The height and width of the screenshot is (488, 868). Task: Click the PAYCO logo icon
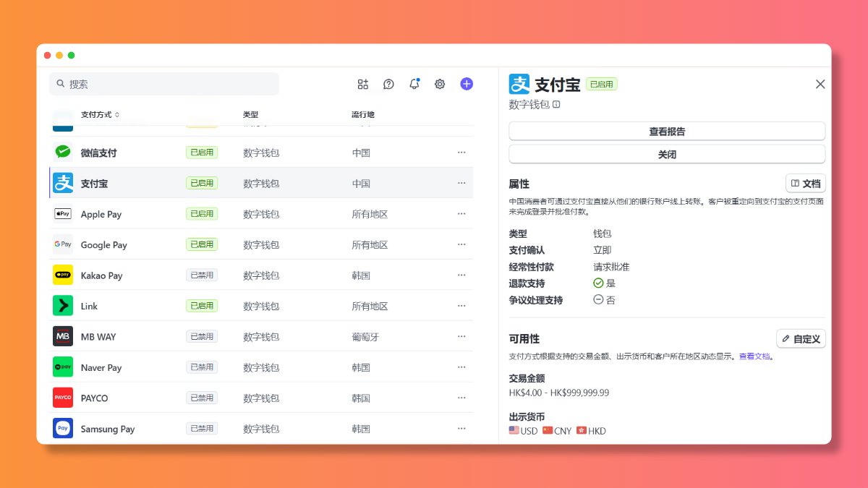tap(63, 398)
